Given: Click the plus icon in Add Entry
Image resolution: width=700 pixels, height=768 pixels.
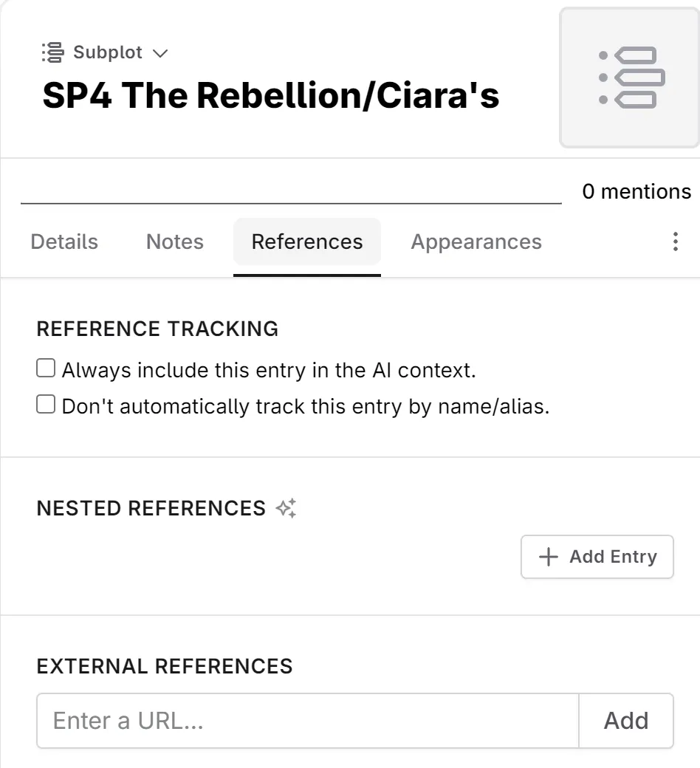Looking at the screenshot, I should (548, 557).
